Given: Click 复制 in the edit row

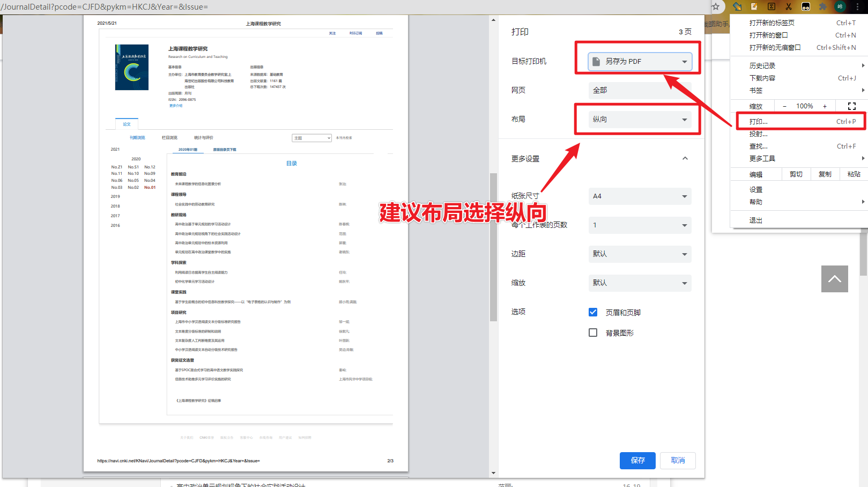Looking at the screenshot, I should coord(825,174).
